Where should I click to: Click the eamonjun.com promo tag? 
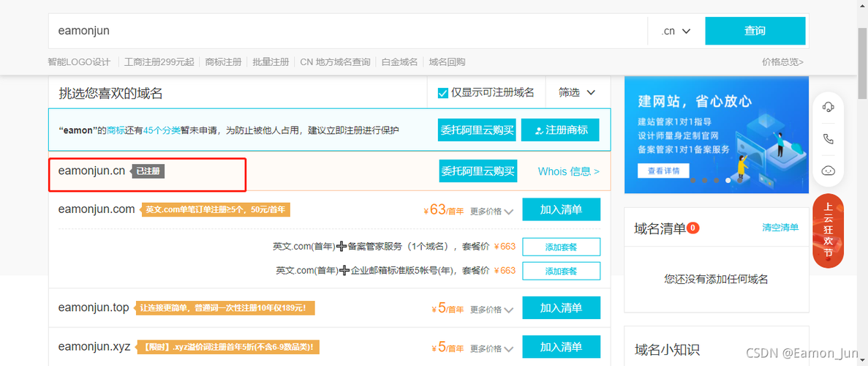(216, 210)
